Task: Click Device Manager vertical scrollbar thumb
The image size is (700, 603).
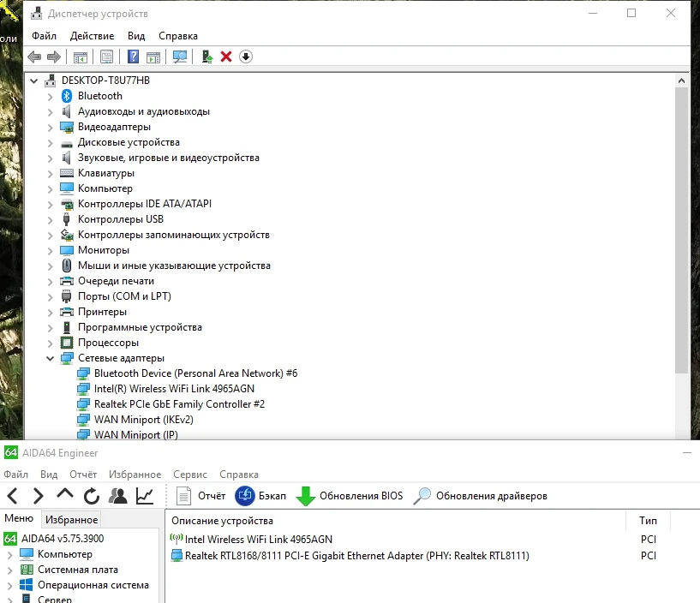Action: 681,230
